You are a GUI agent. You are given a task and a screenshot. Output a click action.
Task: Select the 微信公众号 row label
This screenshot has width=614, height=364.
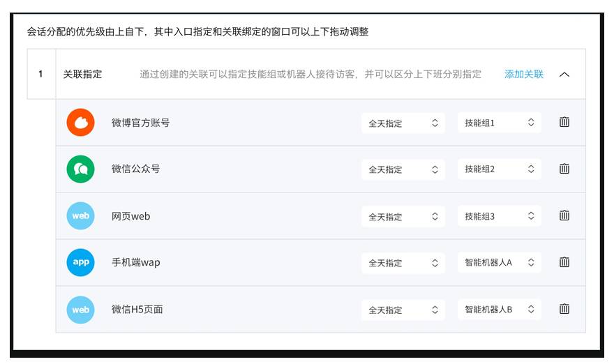coord(135,169)
